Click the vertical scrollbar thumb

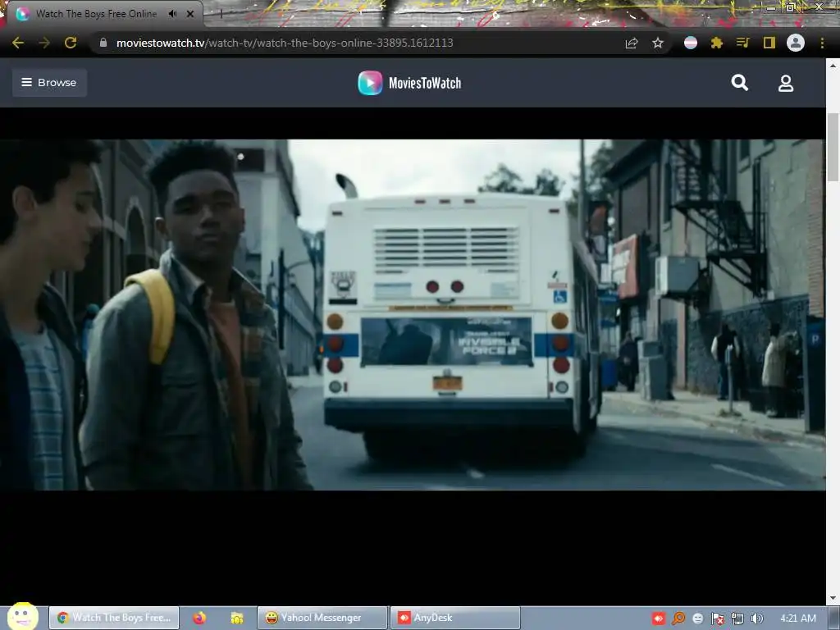click(x=833, y=148)
